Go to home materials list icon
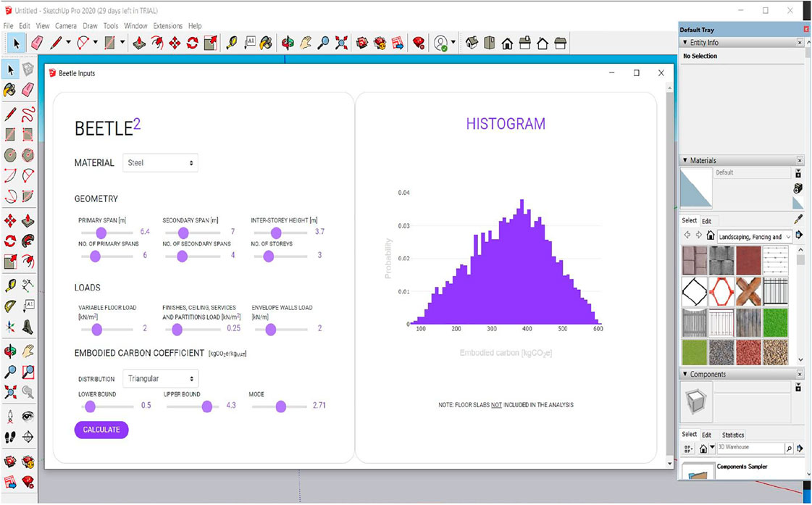812x505 pixels. (711, 235)
